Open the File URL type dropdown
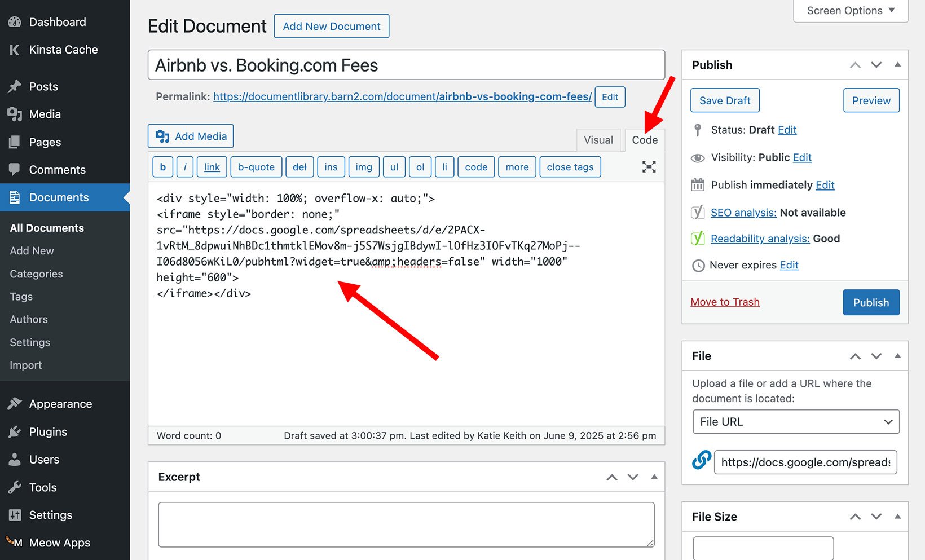 (x=795, y=421)
